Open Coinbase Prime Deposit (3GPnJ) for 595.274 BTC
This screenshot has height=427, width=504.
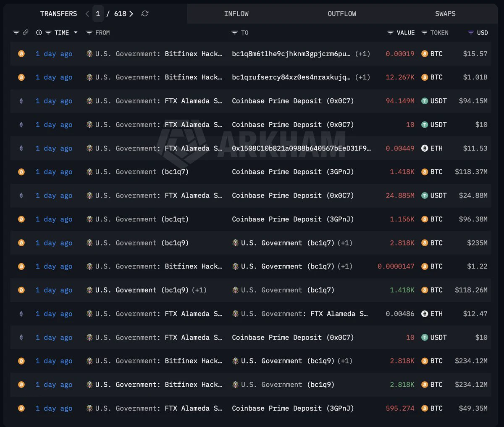point(293,408)
